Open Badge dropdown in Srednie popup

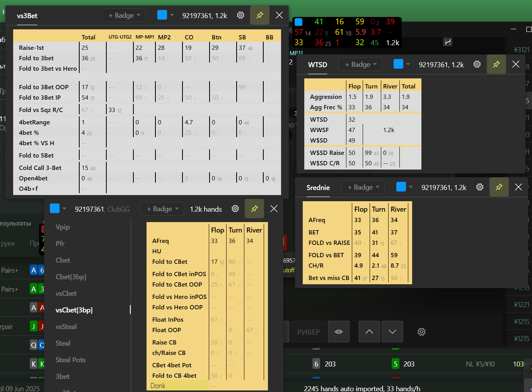coord(363,187)
